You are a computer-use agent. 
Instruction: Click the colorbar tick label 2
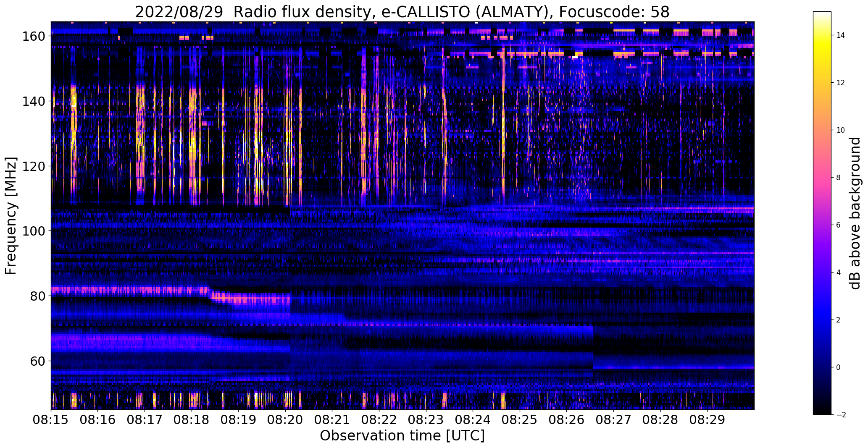click(839, 320)
